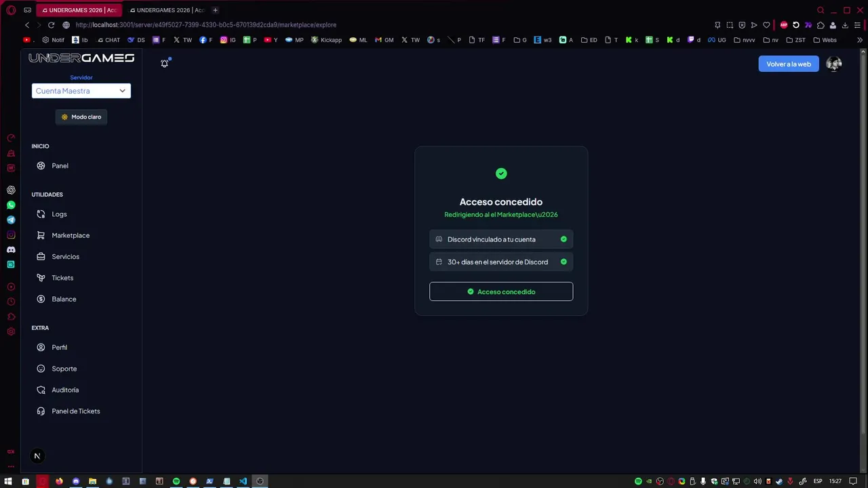The image size is (868, 488).
Task: Click the Volver a la web button
Action: pos(789,64)
